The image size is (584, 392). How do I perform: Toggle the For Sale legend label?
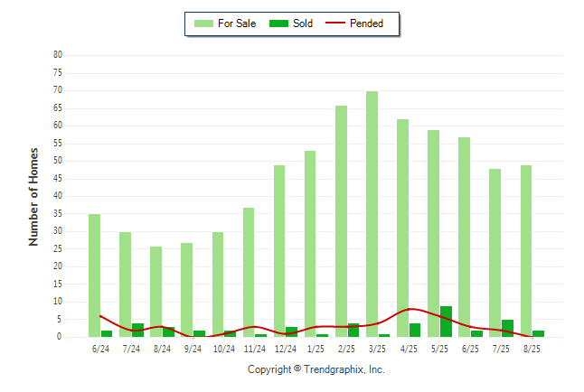click(x=237, y=23)
